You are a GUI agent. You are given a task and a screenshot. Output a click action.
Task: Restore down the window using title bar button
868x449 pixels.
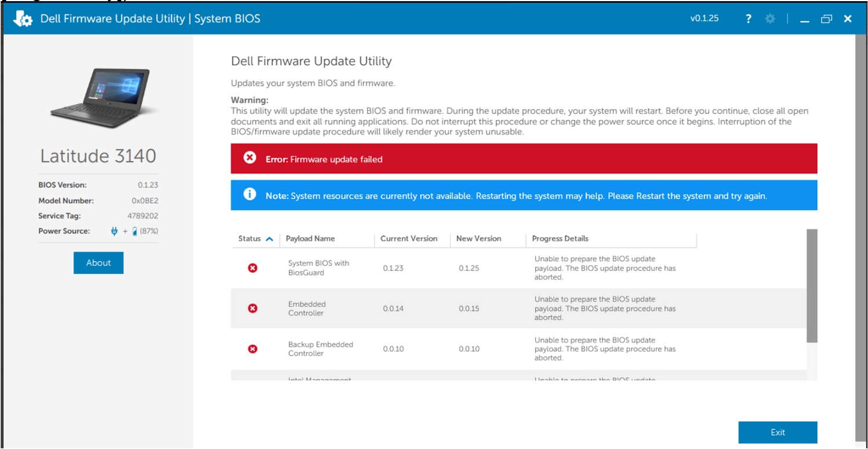pyautogui.click(x=826, y=19)
